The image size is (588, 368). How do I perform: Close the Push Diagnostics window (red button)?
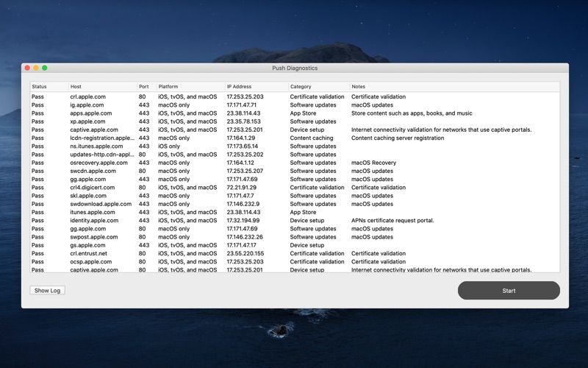coord(27,68)
